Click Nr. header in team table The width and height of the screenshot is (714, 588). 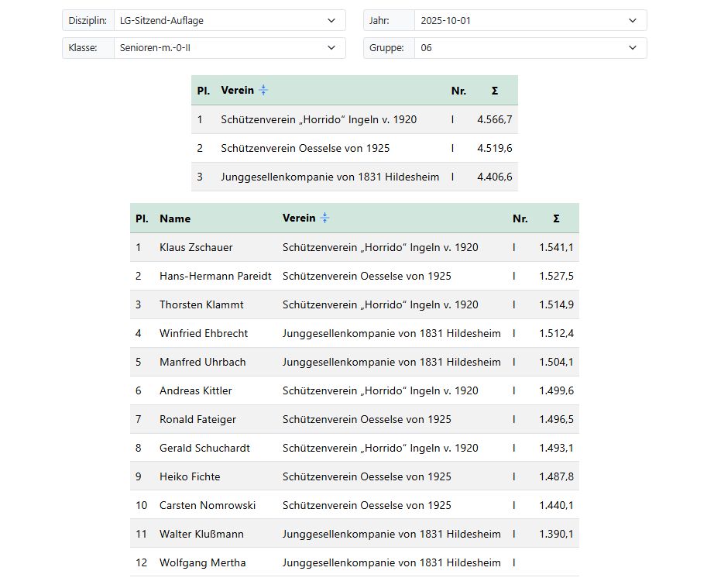(x=458, y=91)
